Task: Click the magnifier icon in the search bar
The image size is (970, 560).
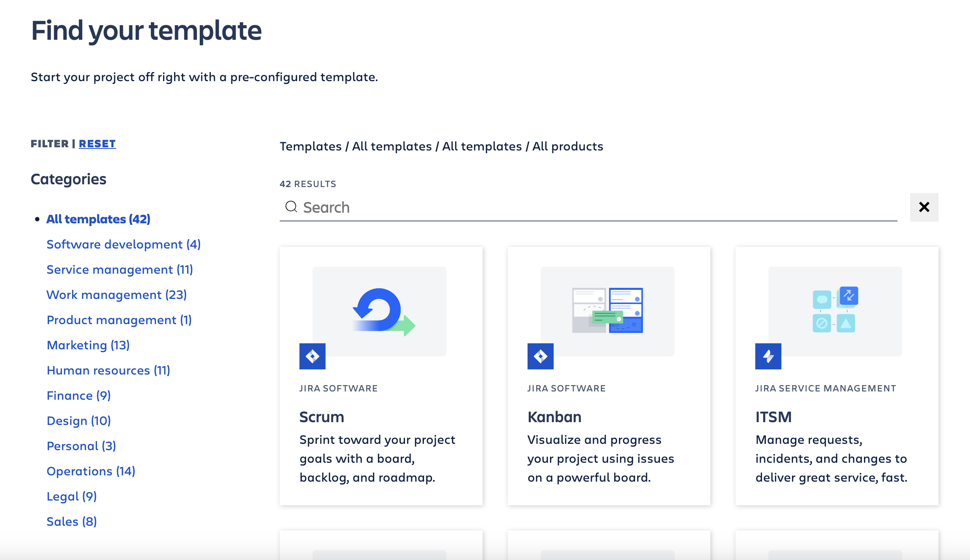Action: pyautogui.click(x=291, y=207)
